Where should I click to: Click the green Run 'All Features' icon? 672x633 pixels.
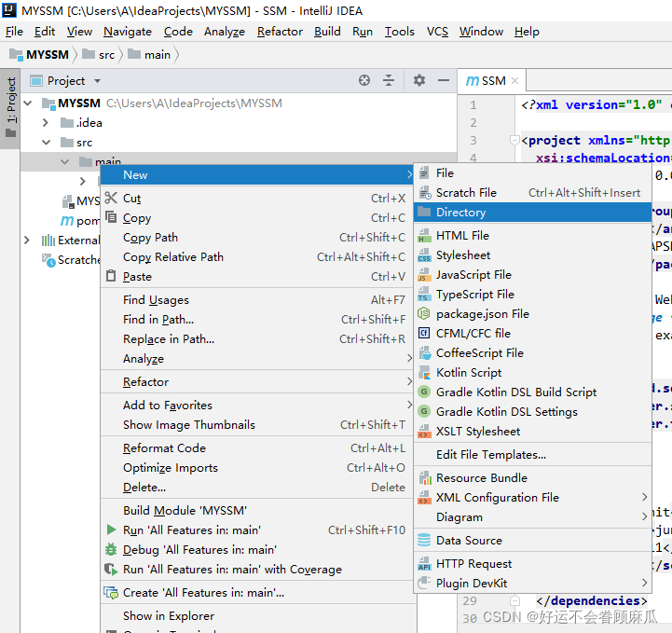(x=112, y=530)
